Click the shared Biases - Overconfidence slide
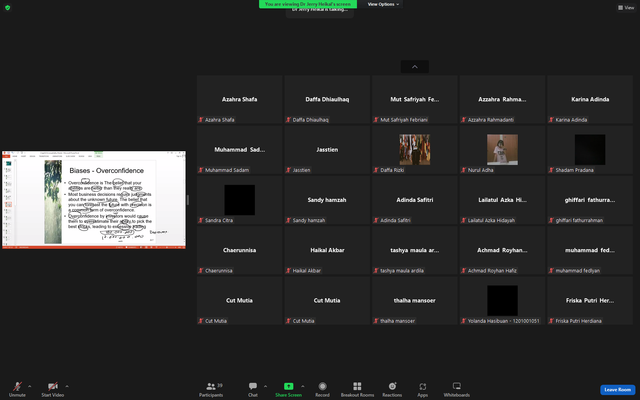 click(x=94, y=200)
